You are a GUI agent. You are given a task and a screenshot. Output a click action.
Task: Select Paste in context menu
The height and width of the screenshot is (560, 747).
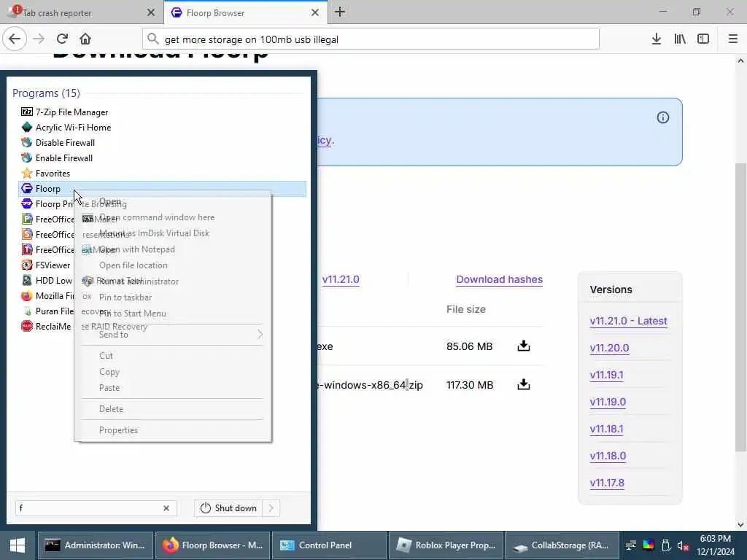click(x=172, y=388)
